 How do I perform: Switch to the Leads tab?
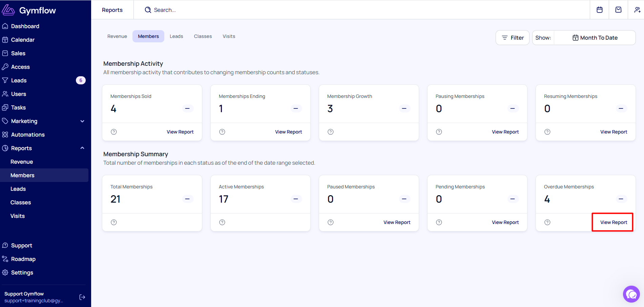pyautogui.click(x=176, y=36)
